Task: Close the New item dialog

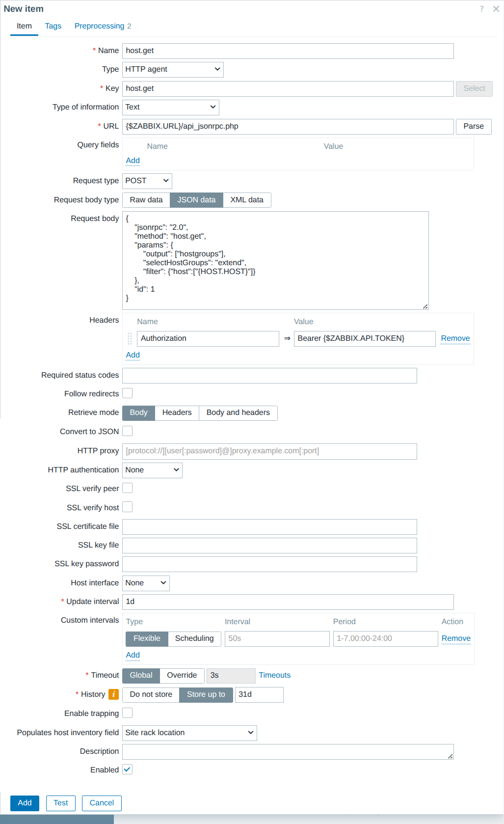Action: pos(496,9)
